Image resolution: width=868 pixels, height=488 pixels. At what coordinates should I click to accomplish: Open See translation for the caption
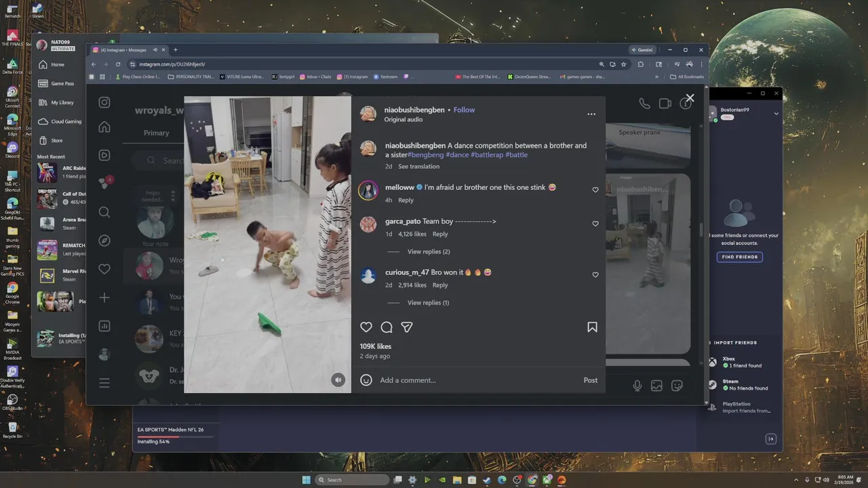pos(418,166)
